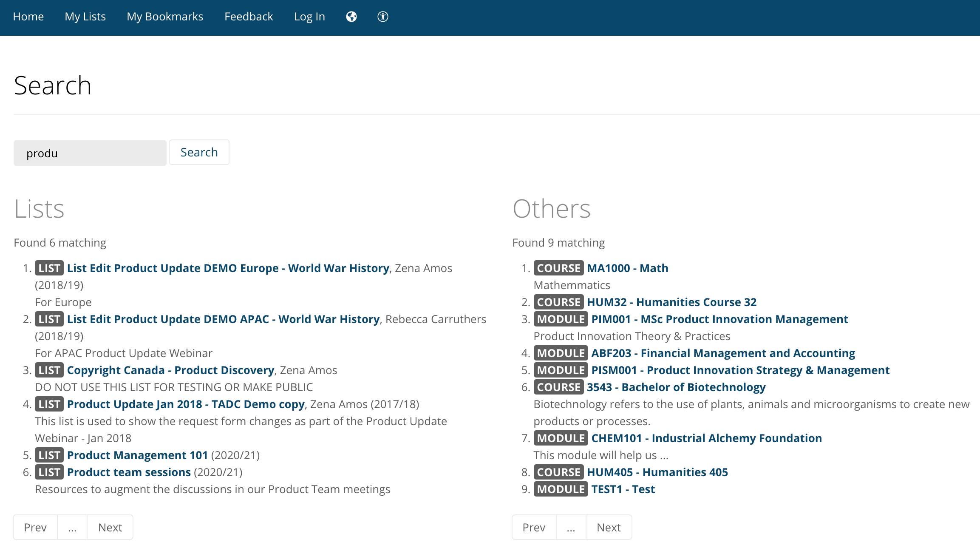Click 'Product Innovation Theory & Practices' description
980x545 pixels.
click(x=632, y=336)
